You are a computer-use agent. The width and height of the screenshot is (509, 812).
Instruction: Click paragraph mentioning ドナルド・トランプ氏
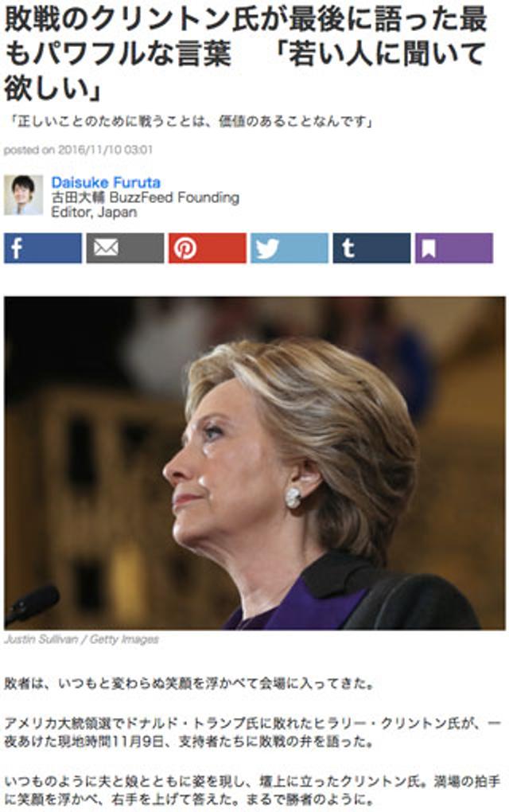[252, 732]
